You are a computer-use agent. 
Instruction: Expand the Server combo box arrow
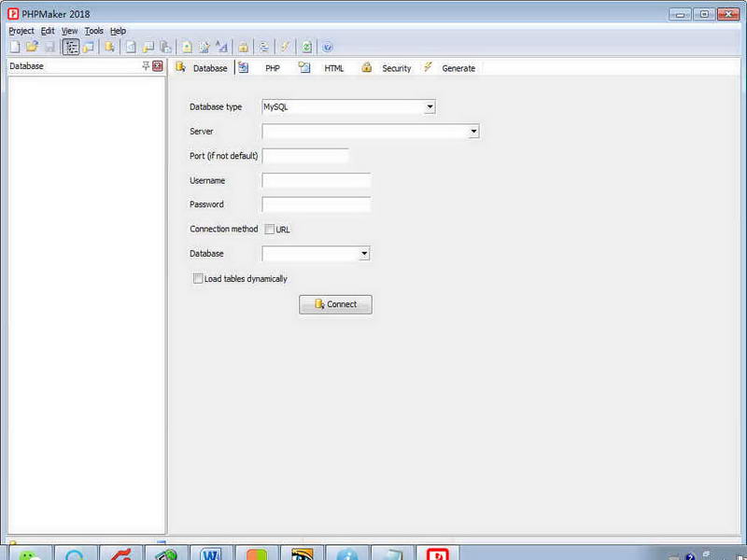473,132
